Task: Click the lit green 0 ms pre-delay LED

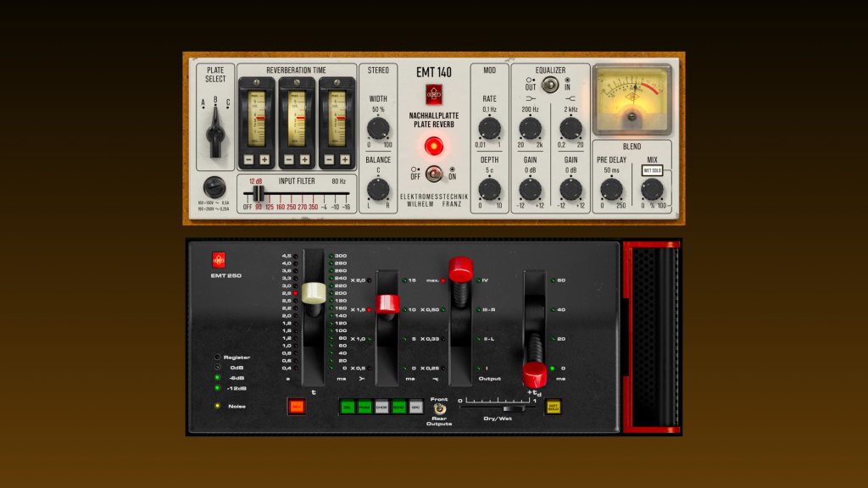Action: coord(553,369)
